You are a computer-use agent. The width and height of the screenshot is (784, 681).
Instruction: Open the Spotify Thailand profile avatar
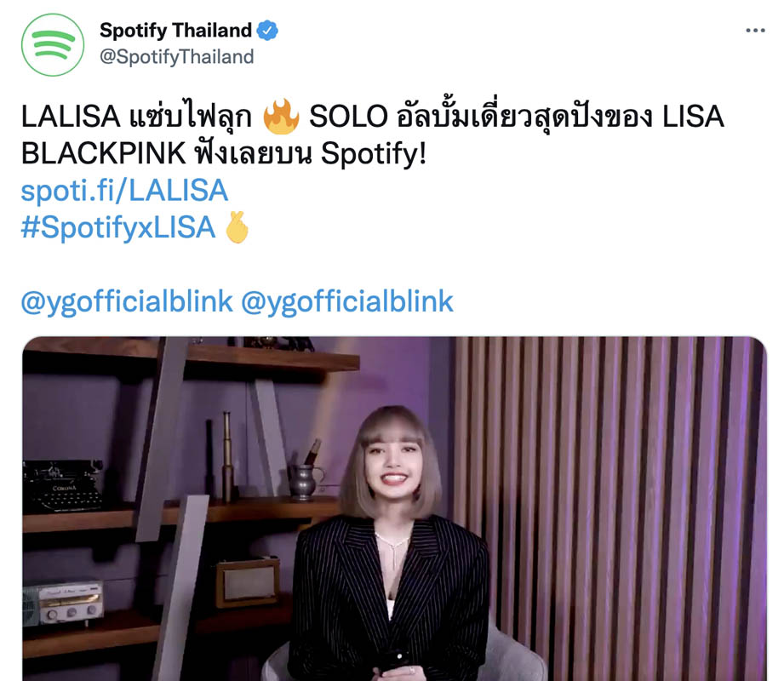click(x=53, y=45)
